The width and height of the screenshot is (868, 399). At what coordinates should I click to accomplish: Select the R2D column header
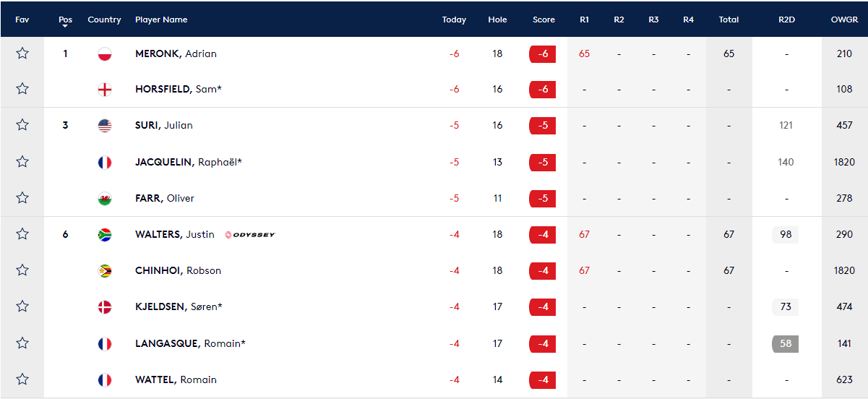tap(786, 20)
